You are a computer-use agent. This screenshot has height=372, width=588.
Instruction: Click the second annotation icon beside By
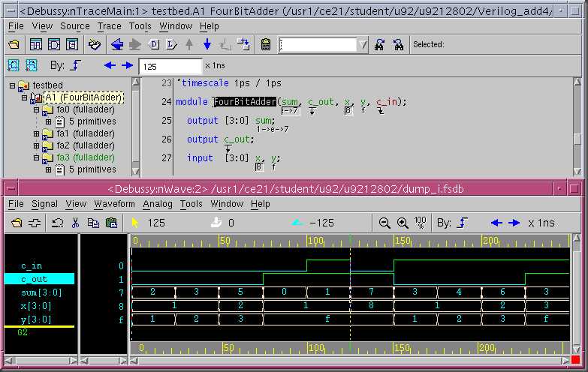click(x=32, y=65)
